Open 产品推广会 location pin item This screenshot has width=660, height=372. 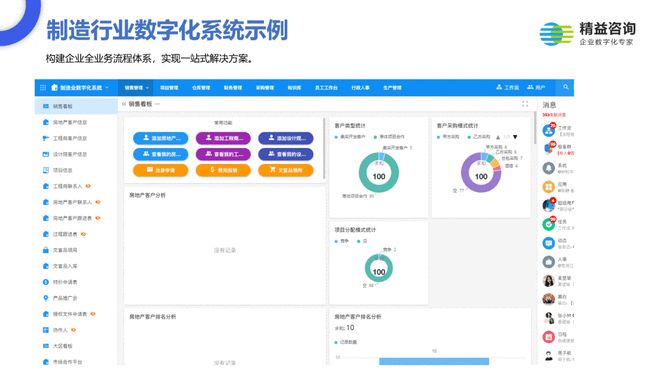[76, 298]
